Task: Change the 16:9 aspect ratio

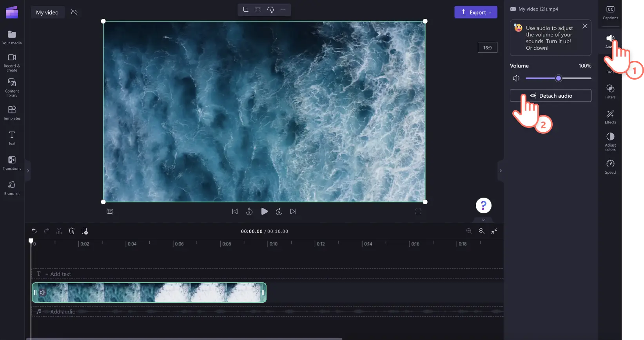Action: tap(487, 47)
